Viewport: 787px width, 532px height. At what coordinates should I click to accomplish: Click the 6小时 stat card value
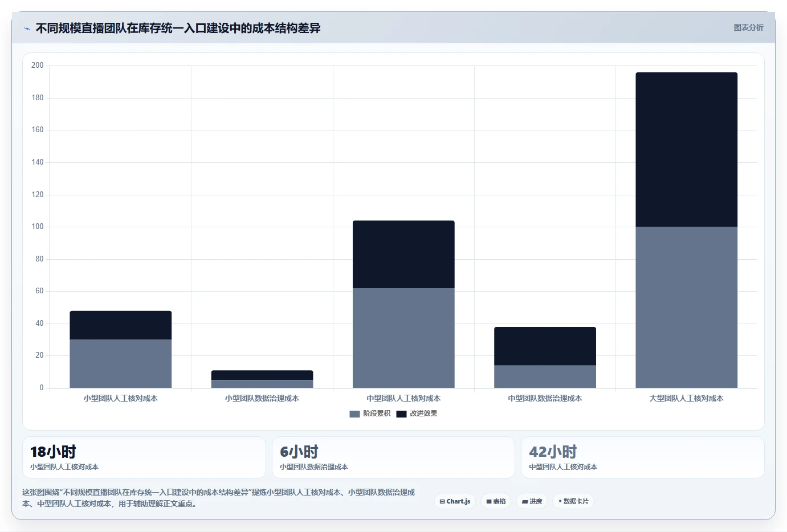point(299,452)
